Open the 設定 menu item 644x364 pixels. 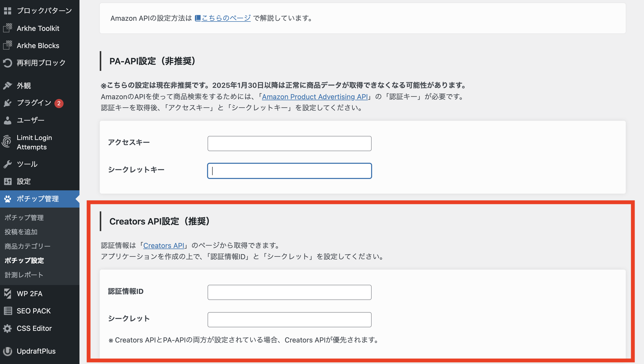(24, 181)
